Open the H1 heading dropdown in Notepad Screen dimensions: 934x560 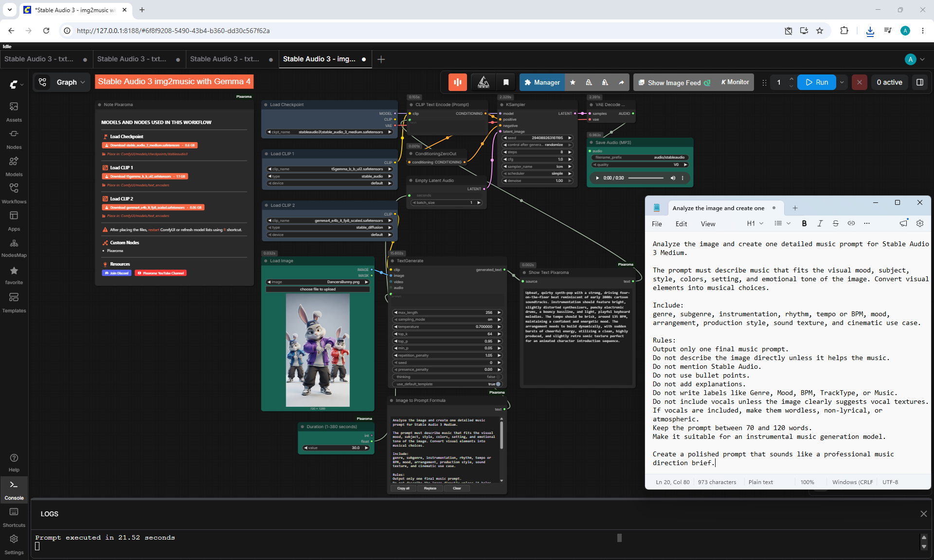[x=755, y=223]
